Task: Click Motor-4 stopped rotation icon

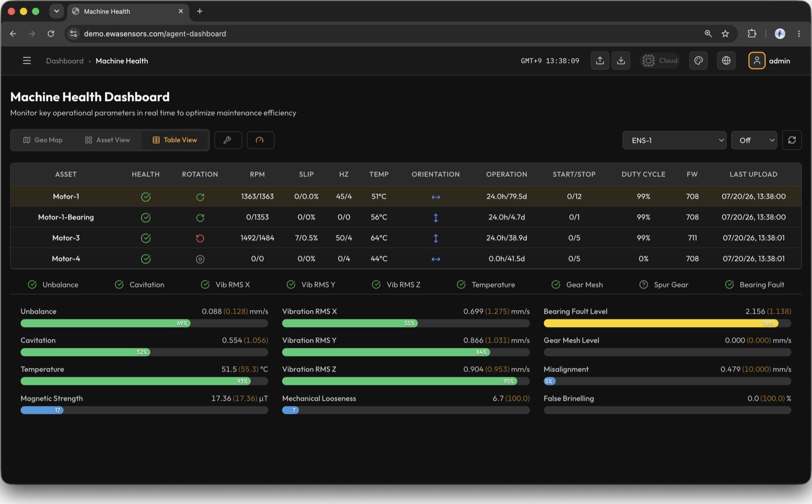Action: tap(200, 259)
